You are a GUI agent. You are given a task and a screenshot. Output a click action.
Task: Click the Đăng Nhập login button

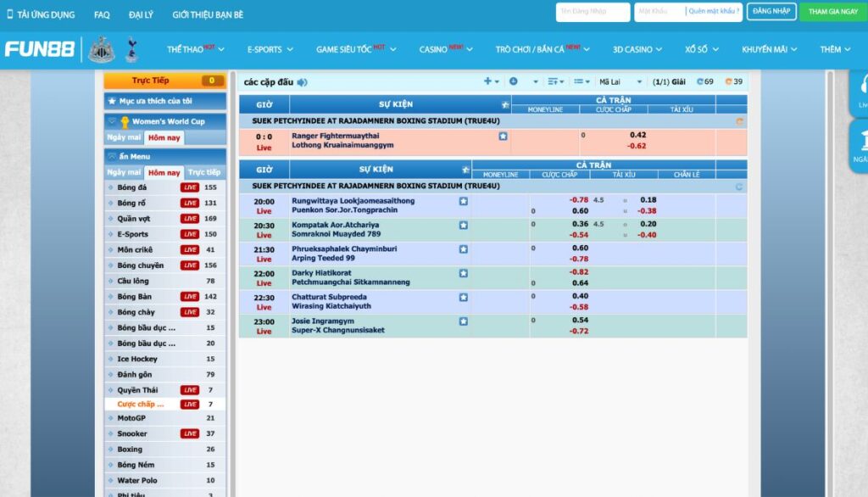click(771, 12)
